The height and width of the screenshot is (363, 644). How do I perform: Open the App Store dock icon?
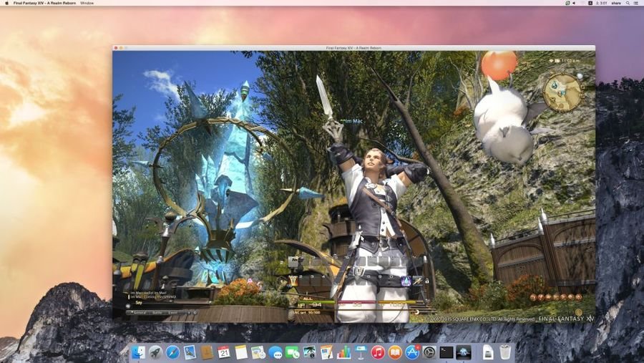[412, 352]
